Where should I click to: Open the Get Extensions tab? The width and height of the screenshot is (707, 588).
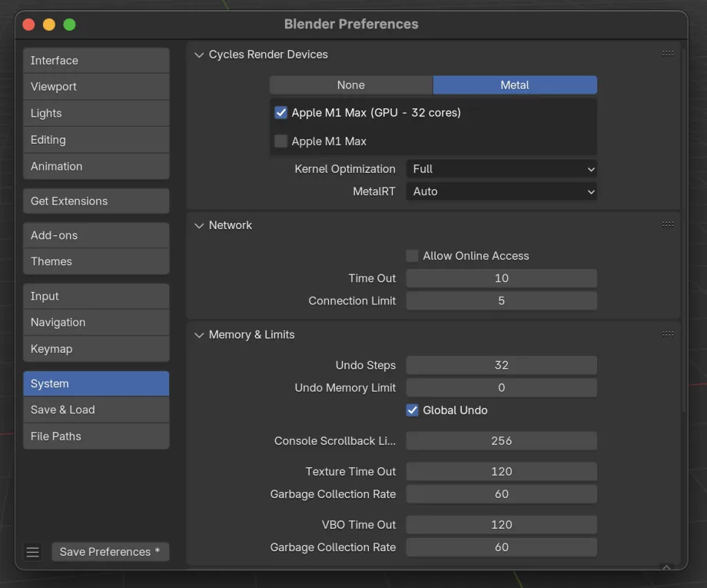96,201
